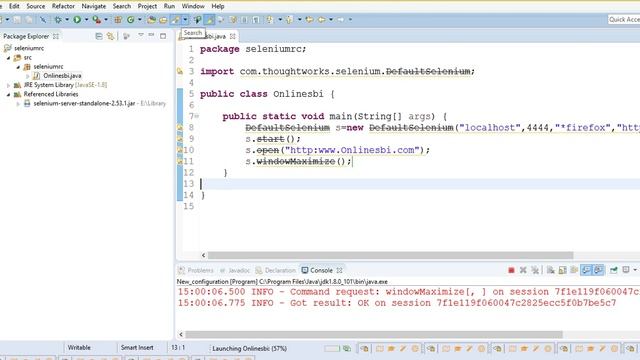The height and width of the screenshot is (360, 640).
Task: Toggle Link with Editor in Package Explorer
Action: pos(110,36)
